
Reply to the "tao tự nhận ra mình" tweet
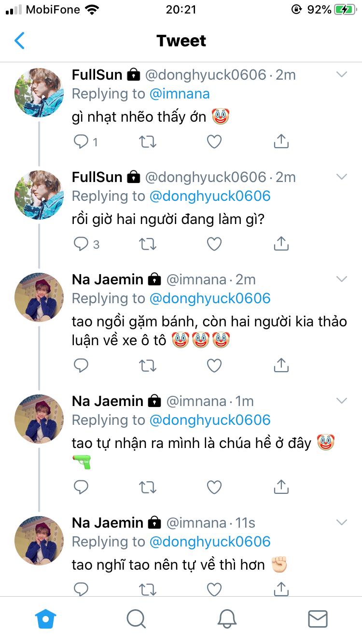point(81,487)
